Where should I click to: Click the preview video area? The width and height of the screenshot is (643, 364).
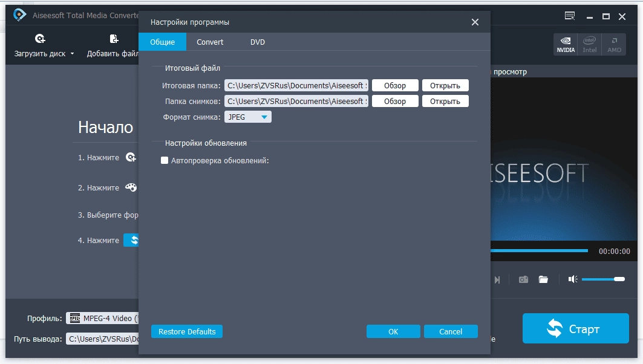(x=563, y=160)
